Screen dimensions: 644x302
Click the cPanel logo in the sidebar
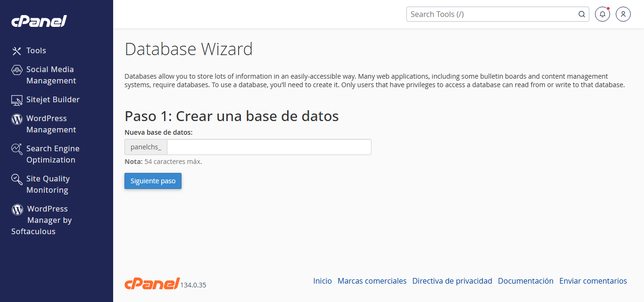[39, 21]
